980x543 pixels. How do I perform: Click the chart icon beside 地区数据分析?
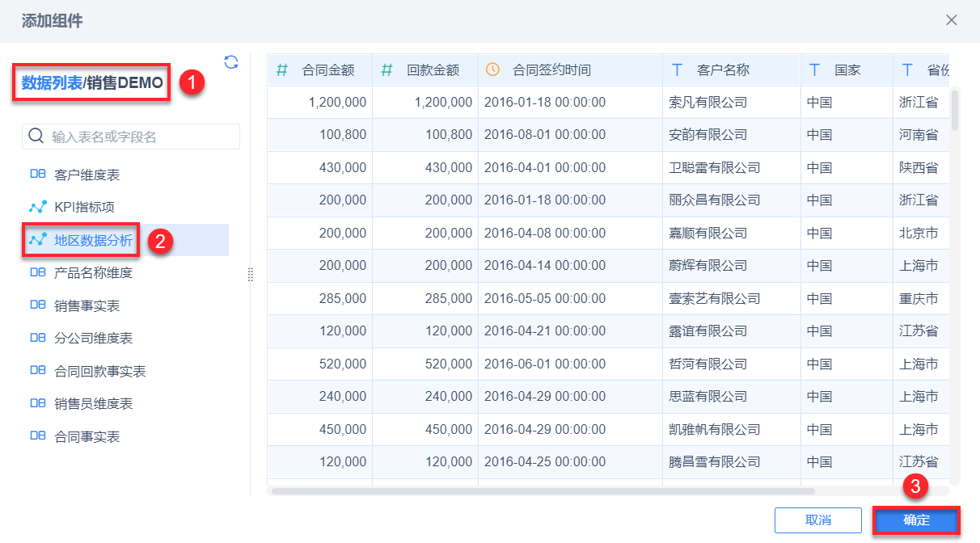point(37,239)
